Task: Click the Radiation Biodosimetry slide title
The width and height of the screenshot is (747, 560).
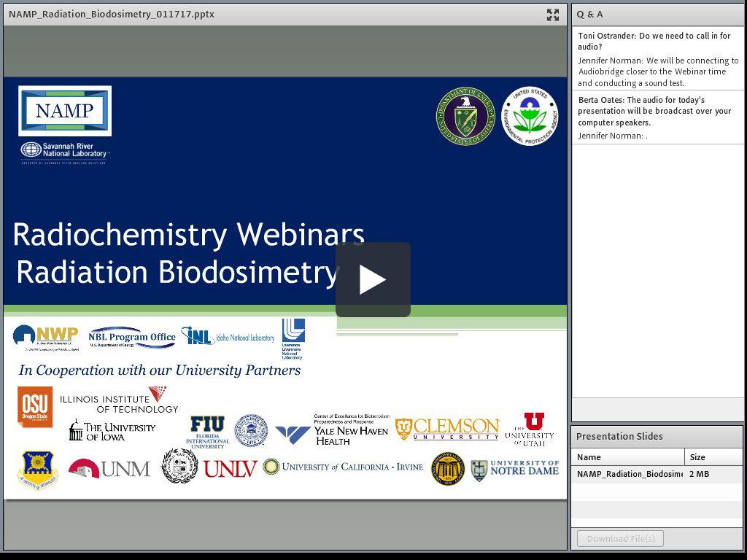Action: point(177,273)
